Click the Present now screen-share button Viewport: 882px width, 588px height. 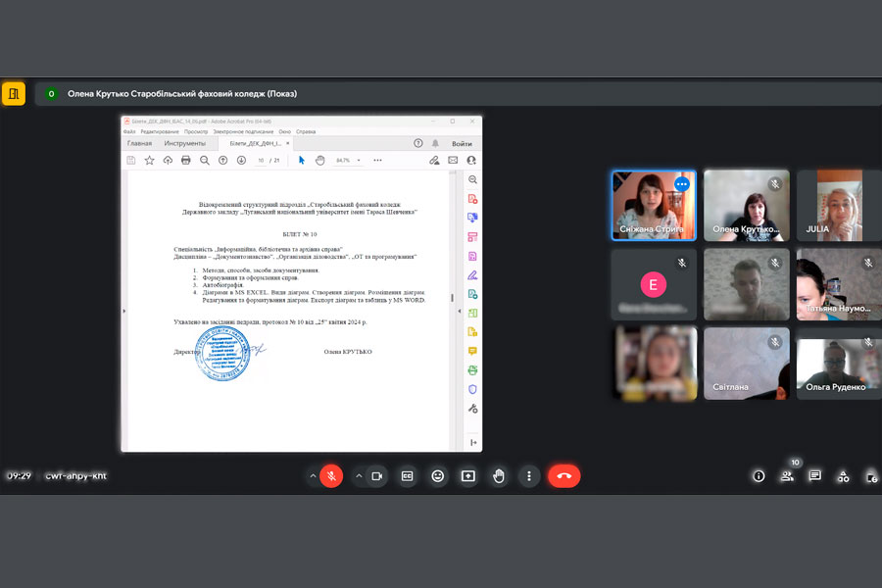click(468, 476)
